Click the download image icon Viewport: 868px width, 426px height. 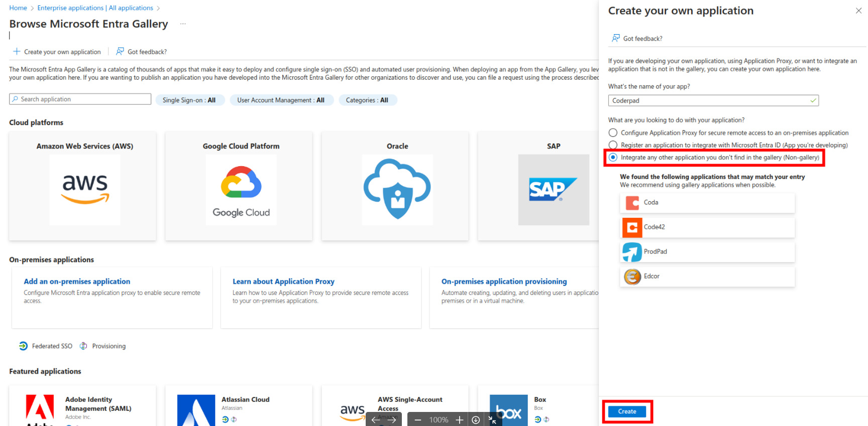coord(476,420)
